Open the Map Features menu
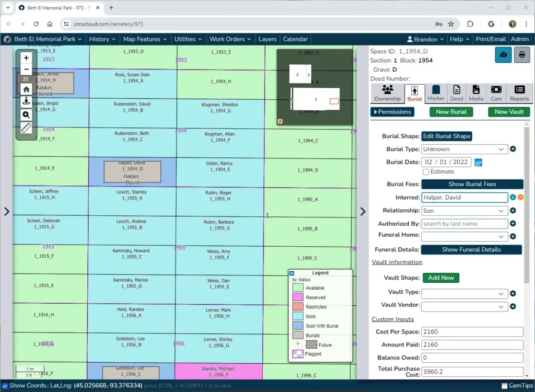The height and width of the screenshot is (392, 535). tap(145, 39)
